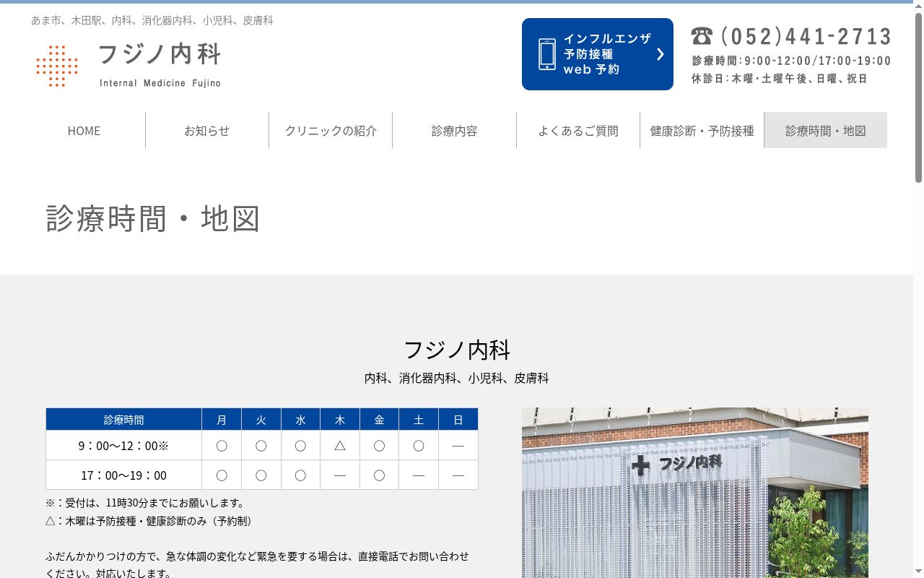This screenshot has height=578, width=924.
Task: Click the 17：00〜19：00 row label
Action: (x=123, y=475)
